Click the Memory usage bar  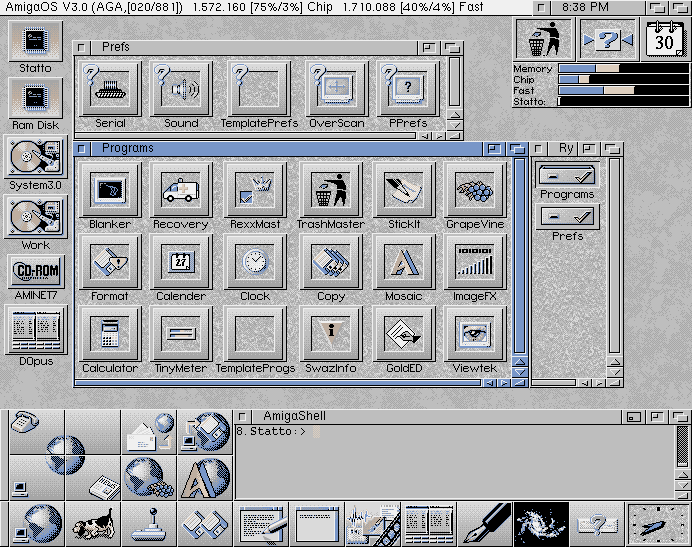click(x=624, y=68)
